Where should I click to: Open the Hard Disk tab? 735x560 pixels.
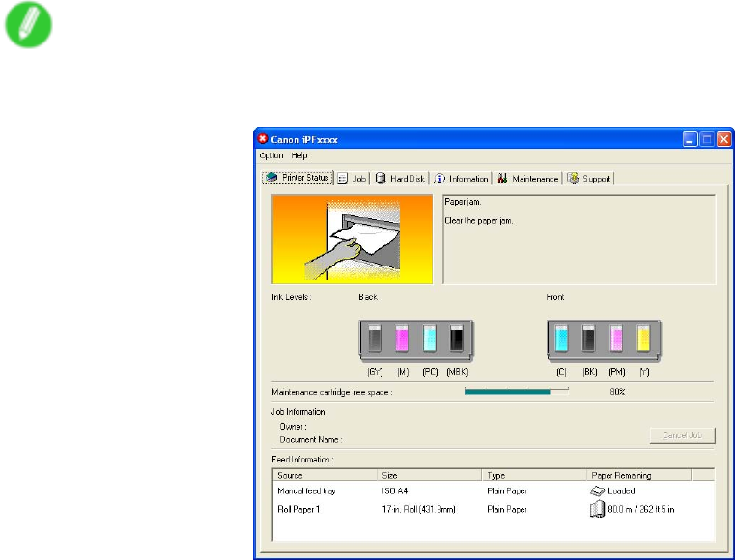pos(400,179)
